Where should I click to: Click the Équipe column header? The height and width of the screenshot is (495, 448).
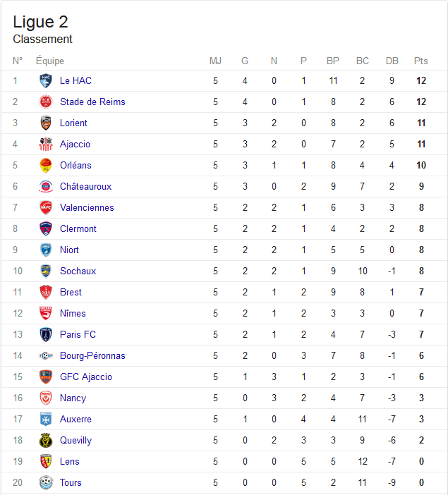click(50, 61)
